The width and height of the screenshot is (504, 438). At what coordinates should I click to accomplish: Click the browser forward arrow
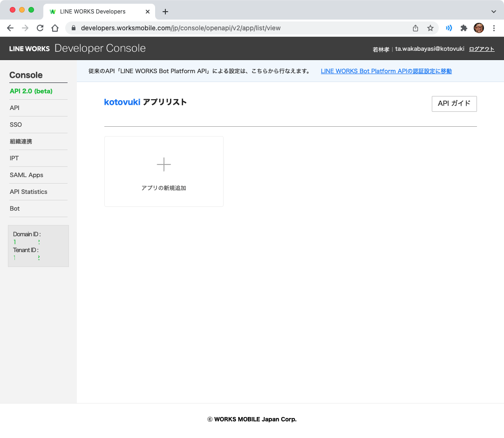point(25,28)
